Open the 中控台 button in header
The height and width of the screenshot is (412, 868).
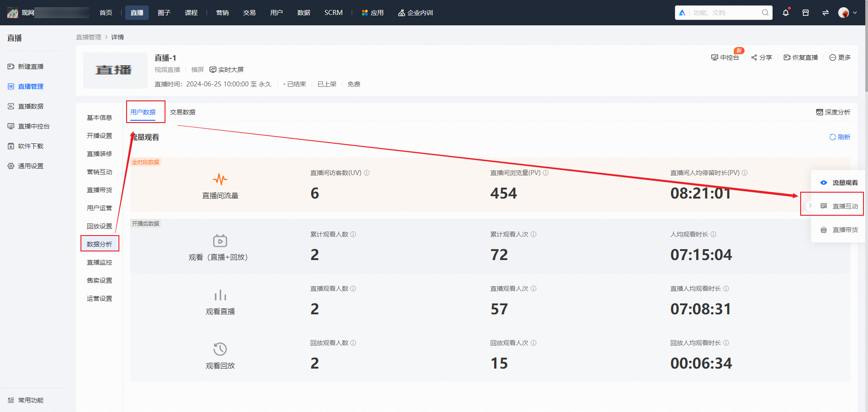[x=725, y=57]
